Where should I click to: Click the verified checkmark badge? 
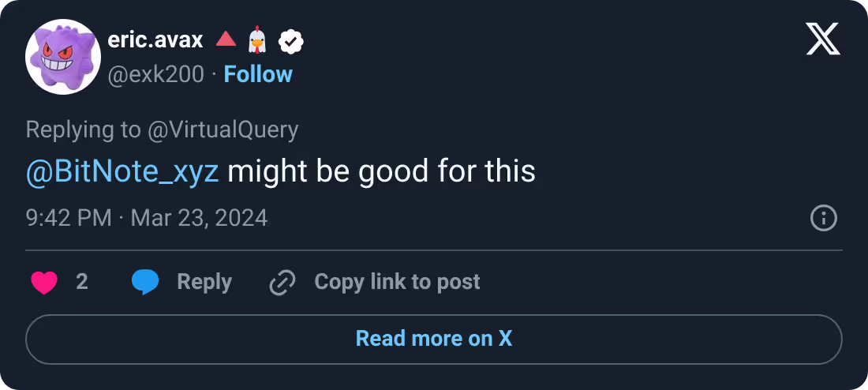[x=290, y=42]
